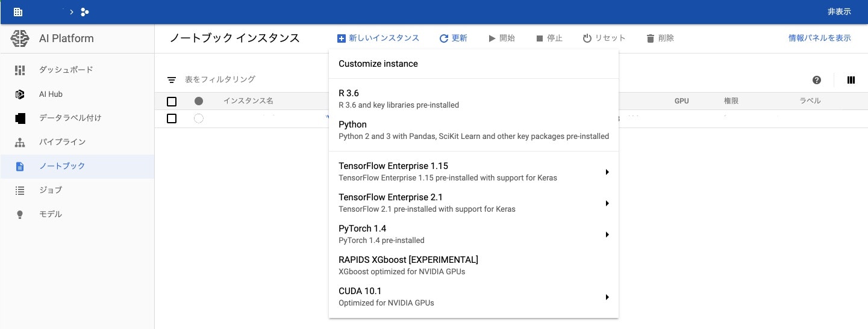
Task: Click the ノートブック document icon
Action: click(x=20, y=167)
